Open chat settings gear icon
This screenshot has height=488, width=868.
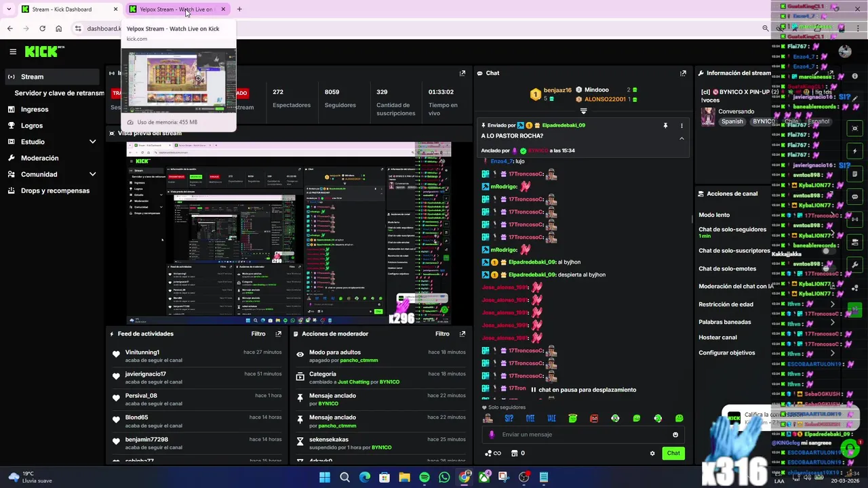pos(652,453)
